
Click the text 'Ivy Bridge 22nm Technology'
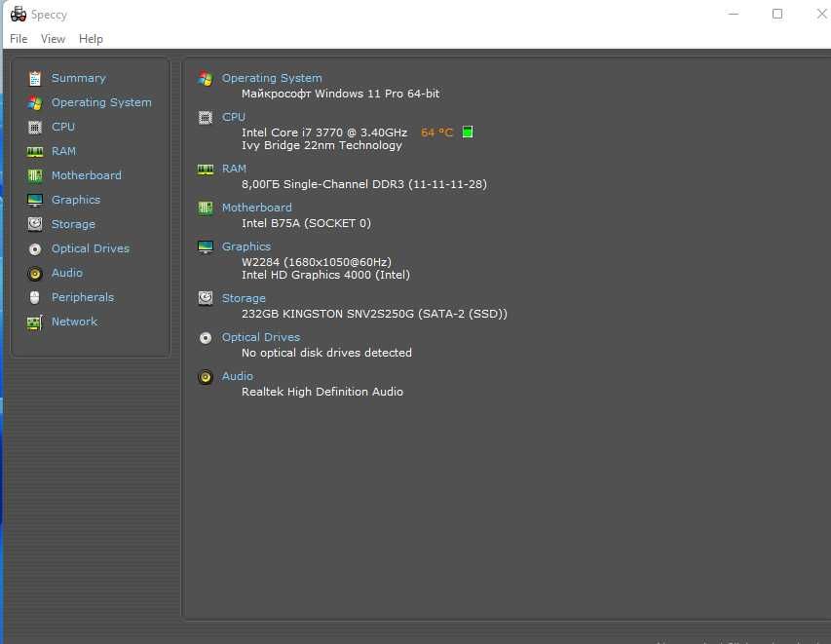click(321, 145)
